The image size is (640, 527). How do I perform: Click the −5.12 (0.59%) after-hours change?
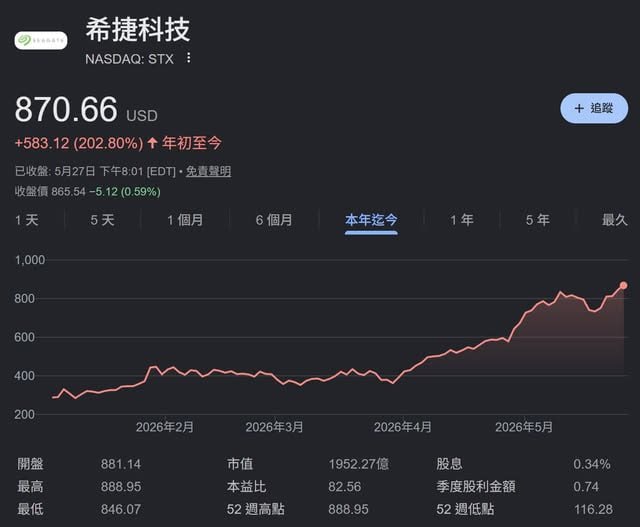(x=125, y=191)
